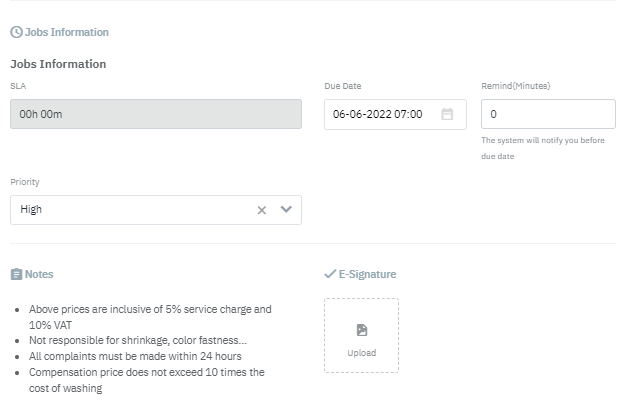Click the clipboard icon beside Notes
The width and height of the screenshot is (624, 409).
click(x=16, y=274)
